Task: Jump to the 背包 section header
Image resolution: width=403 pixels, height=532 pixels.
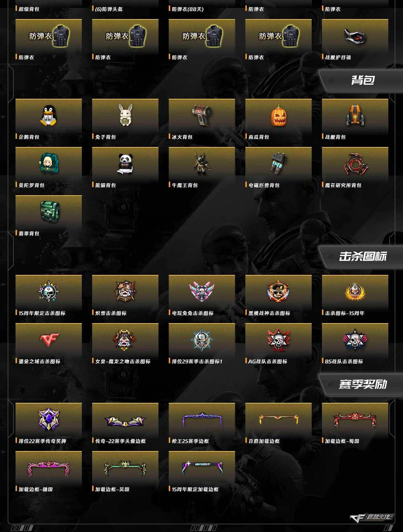Action: point(362,80)
